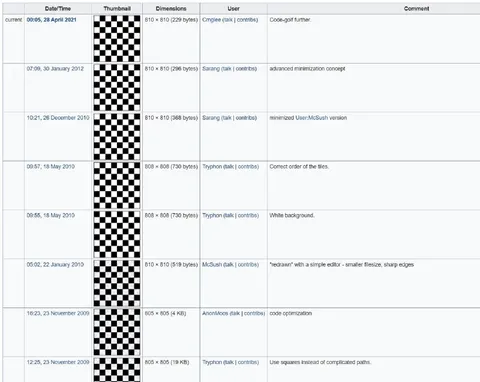View Tryphon's contribs in the 09:57, 18 May row
Image resolution: width=480 pixels, height=382 pixels.
[x=247, y=167]
